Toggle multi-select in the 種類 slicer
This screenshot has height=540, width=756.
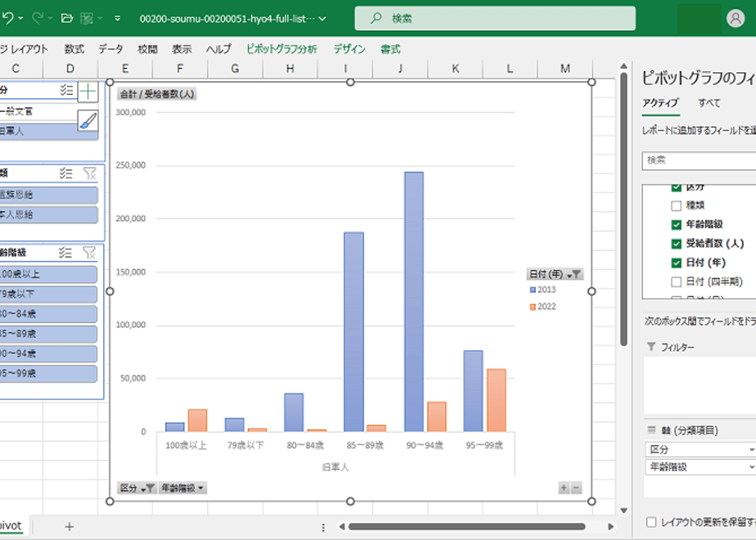66,173
